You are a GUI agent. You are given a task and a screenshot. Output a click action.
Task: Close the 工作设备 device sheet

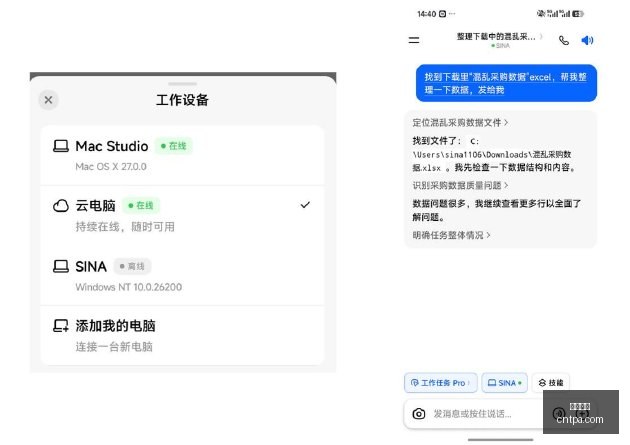click(x=48, y=100)
